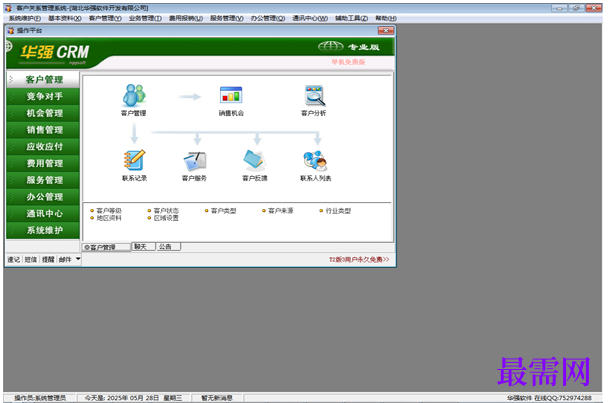The height and width of the screenshot is (403, 609).
Task: Click the 操作平台 window title icon
Action: click(x=11, y=31)
